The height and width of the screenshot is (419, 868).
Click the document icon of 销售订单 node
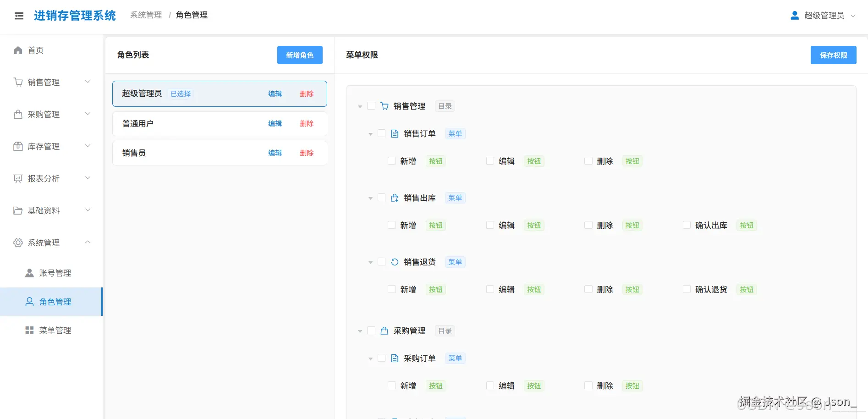pos(395,133)
